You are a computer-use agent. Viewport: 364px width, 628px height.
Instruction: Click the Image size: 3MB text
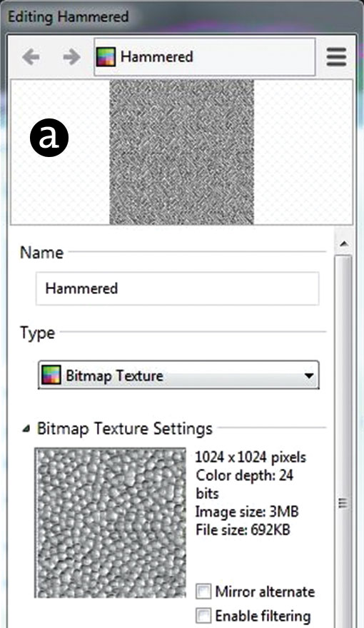coord(247,512)
